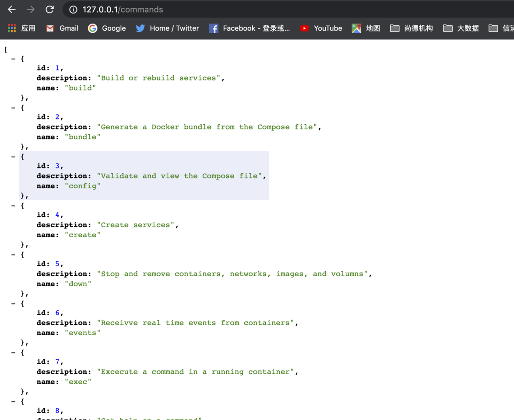Click "Receivve real time events from containers"

(x=195, y=323)
